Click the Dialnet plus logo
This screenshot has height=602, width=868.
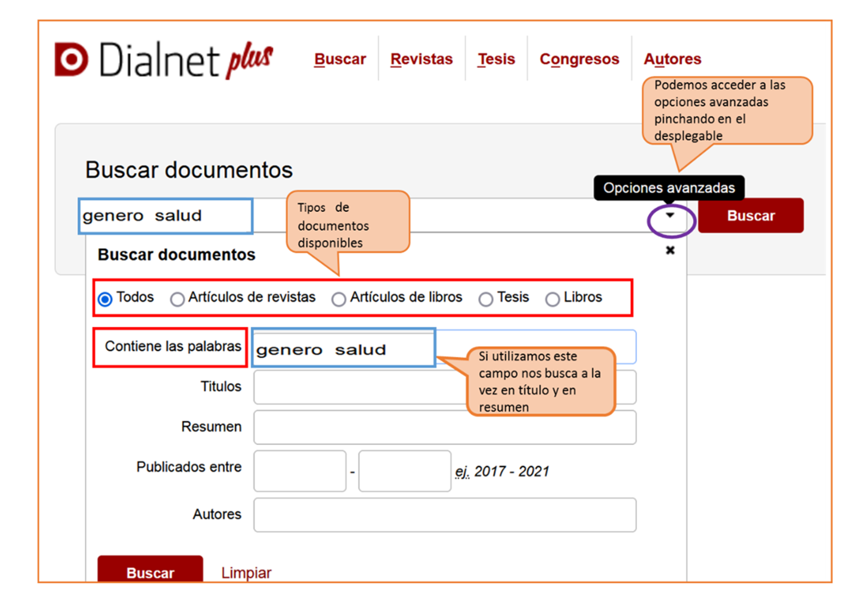pyautogui.click(x=163, y=60)
